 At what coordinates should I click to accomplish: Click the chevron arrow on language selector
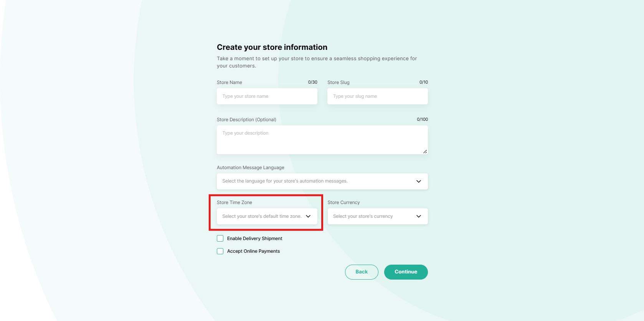(419, 181)
